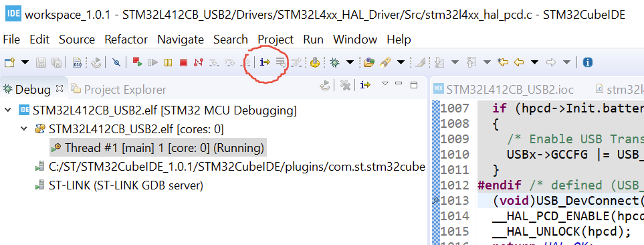Open the Debug configurations dropdown arrow
The image size is (644, 245).
350,62
